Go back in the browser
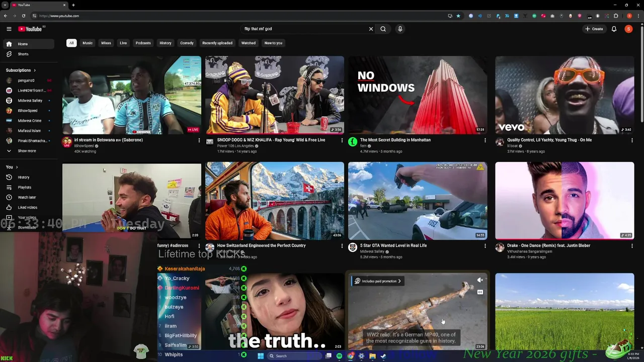This screenshot has height=362, width=644. 6,16
